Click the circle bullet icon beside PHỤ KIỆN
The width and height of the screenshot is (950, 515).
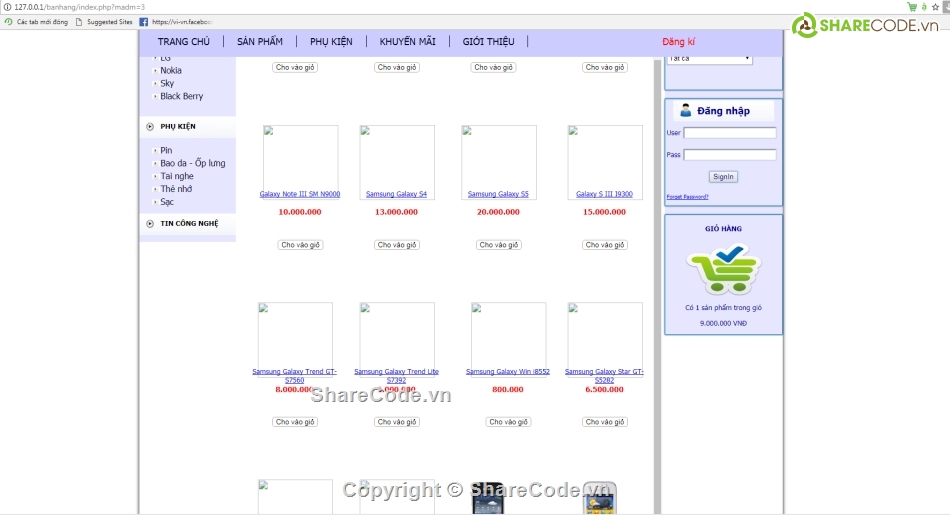pyautogui.click(x=150, y=127)
